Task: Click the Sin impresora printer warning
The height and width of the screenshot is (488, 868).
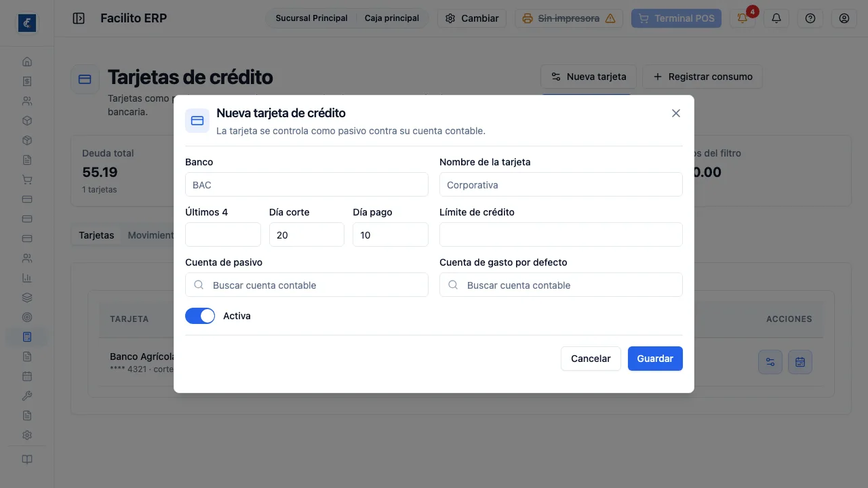Action: 569,18
